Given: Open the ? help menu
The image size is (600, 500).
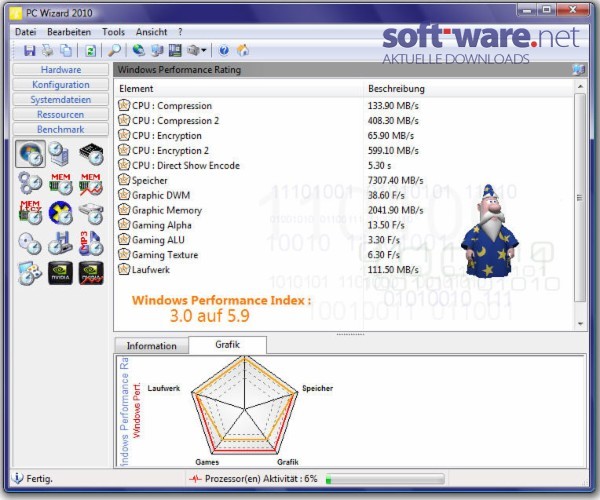Looking at the screenshot, I should pyautogui.click(x=180, y=32).
